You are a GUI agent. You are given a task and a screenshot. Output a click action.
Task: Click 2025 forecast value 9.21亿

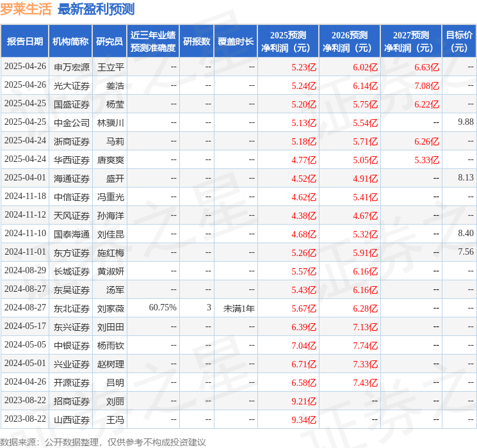pos(304,401)
